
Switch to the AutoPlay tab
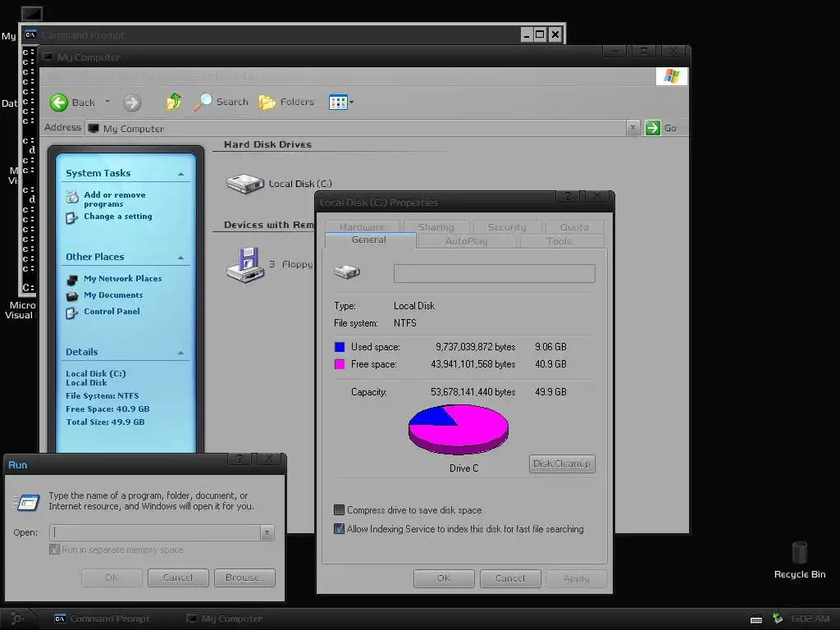point(467,241)
